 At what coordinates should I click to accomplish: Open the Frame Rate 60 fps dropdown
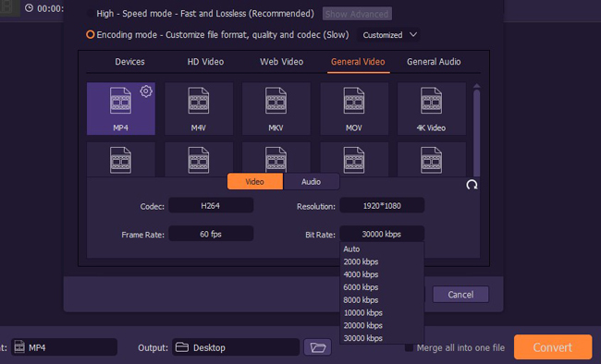pyautogui.click(x=211, y=234)
